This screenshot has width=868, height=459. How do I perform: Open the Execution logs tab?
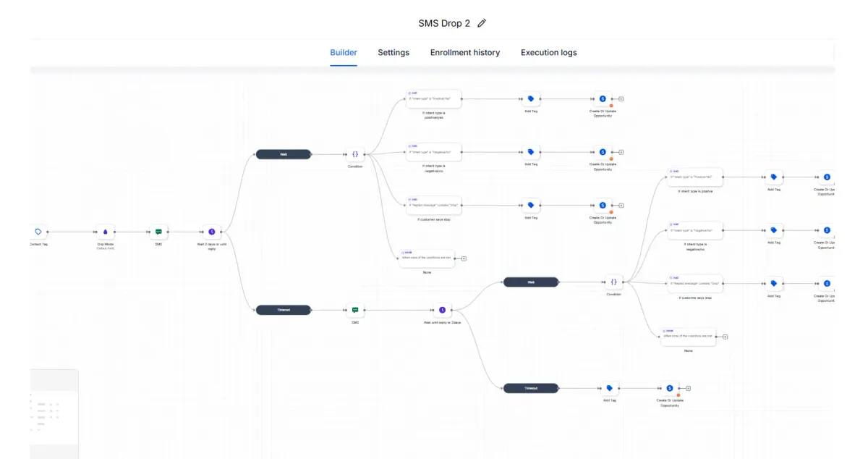[x=549, y=52]
